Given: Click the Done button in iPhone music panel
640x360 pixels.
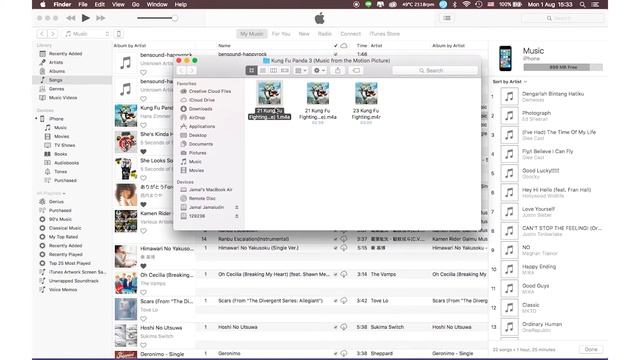Looking at the screenshot, I should (x=591, y=349).
